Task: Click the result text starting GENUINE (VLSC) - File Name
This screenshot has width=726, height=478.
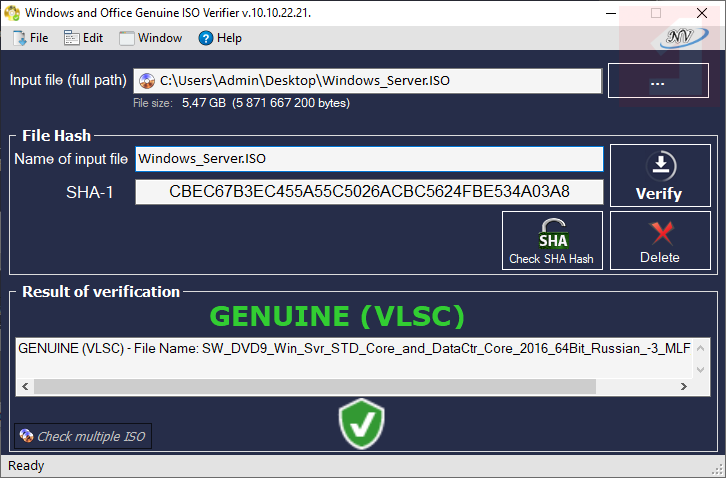Action: pyautogui.click(x=354, y=348)
